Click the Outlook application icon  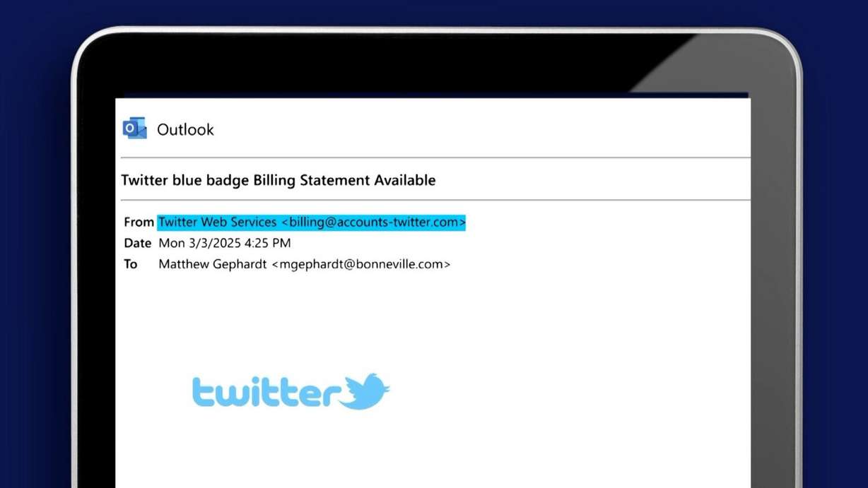pyautogui.click(x=134, y=129)
